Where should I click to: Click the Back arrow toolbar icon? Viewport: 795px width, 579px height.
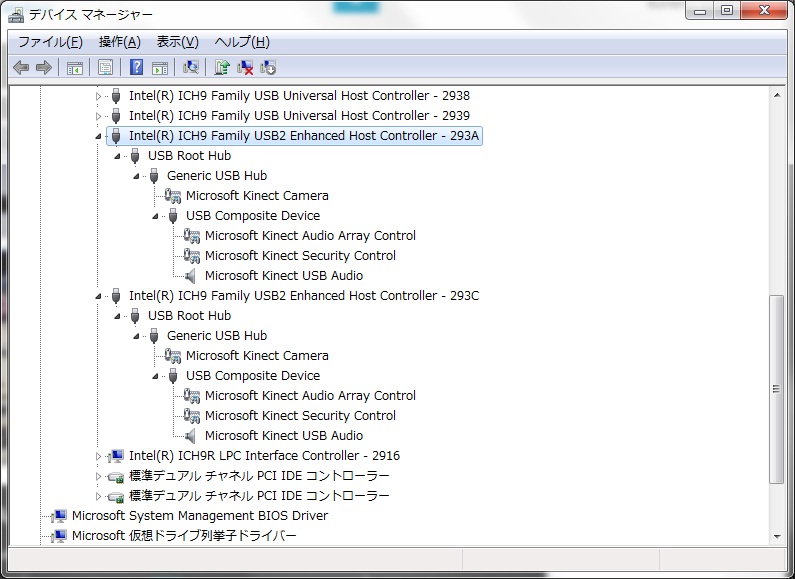[x=21, y=67]
